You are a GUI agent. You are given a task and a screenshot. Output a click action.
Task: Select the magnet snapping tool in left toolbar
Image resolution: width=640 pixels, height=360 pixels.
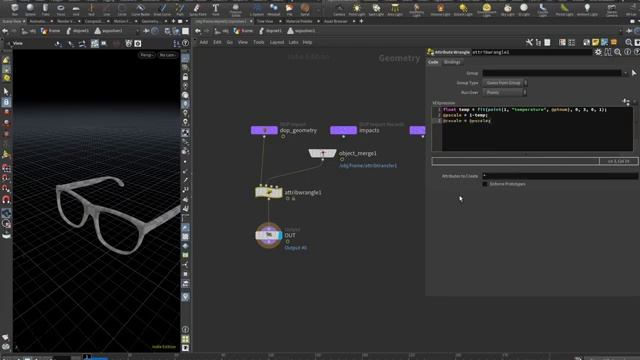(6, 200)
